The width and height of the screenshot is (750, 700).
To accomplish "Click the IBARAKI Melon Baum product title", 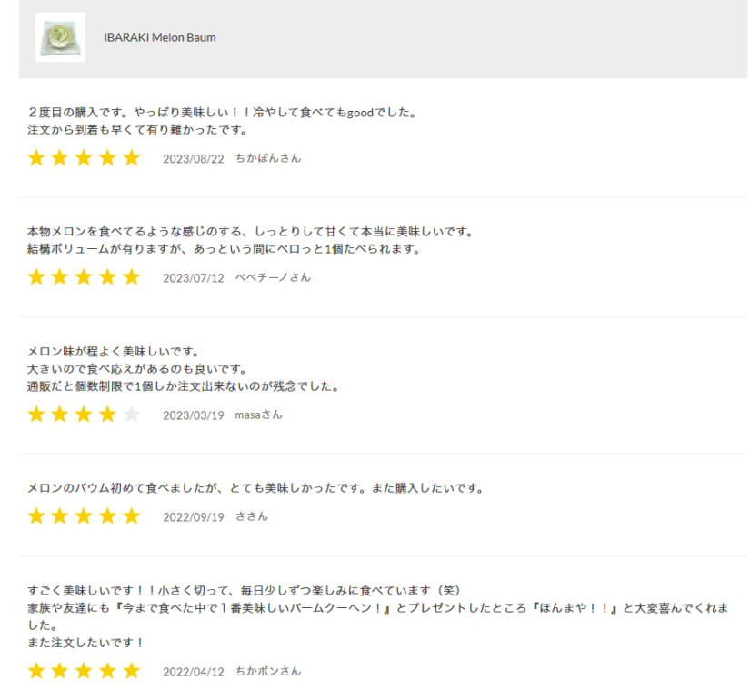I will [160, 37].
